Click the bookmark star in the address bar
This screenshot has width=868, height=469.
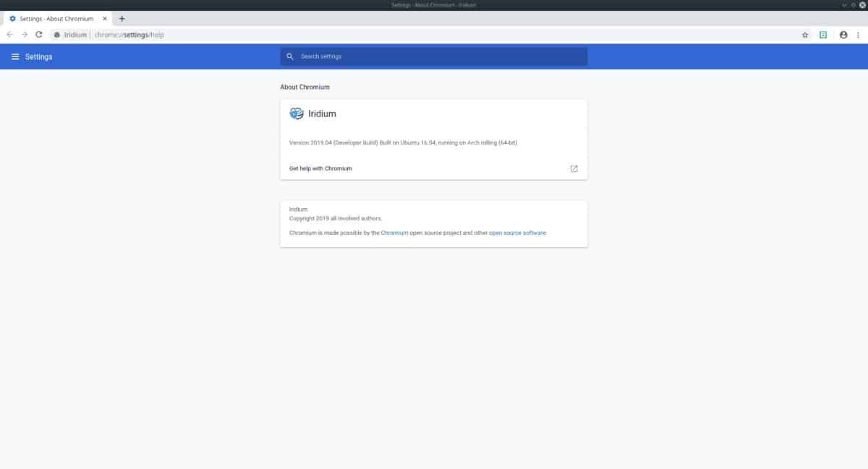pos(804,34)
